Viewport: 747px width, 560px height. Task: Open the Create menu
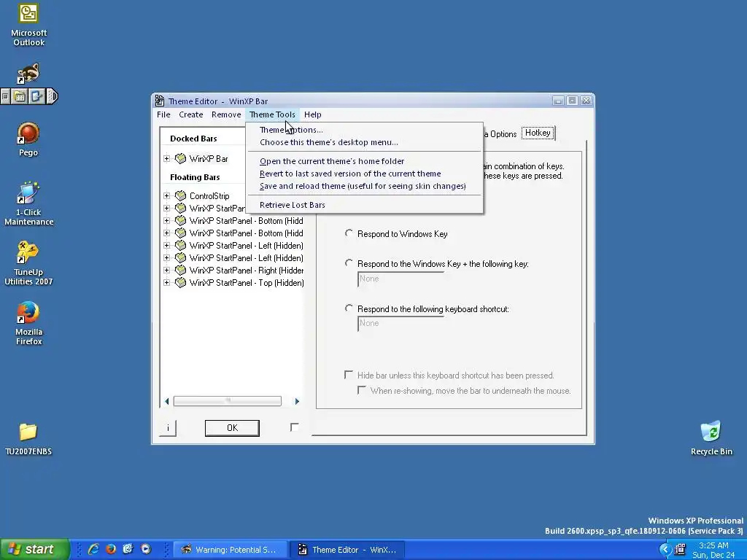191,114
